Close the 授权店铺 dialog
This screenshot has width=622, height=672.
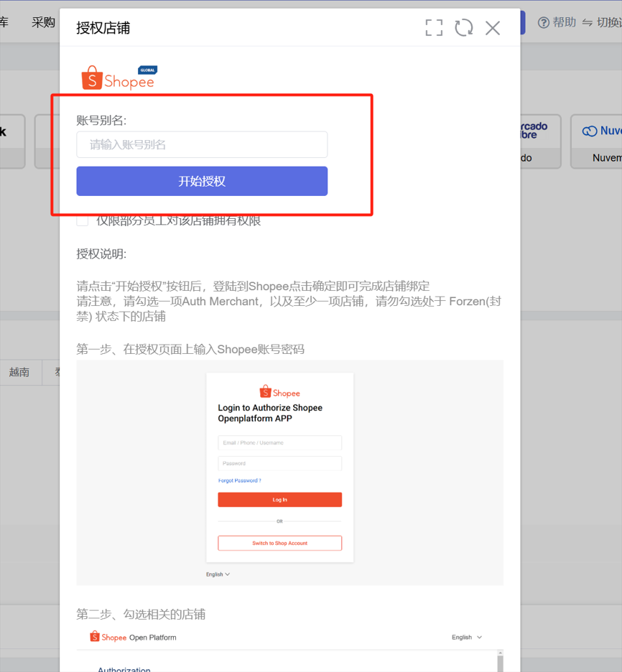493,28
